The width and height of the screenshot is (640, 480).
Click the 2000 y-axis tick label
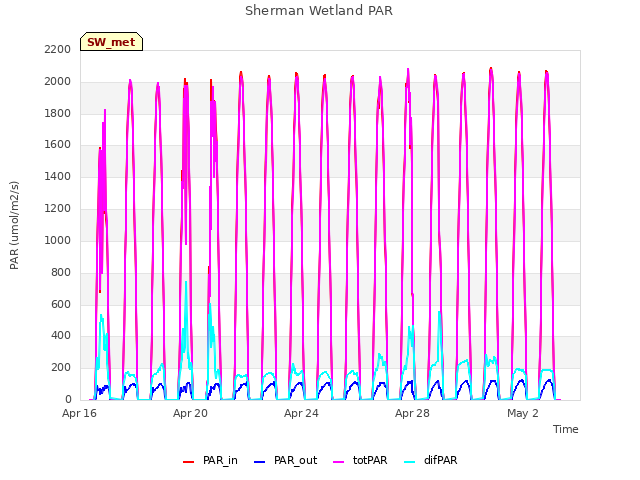58,82
